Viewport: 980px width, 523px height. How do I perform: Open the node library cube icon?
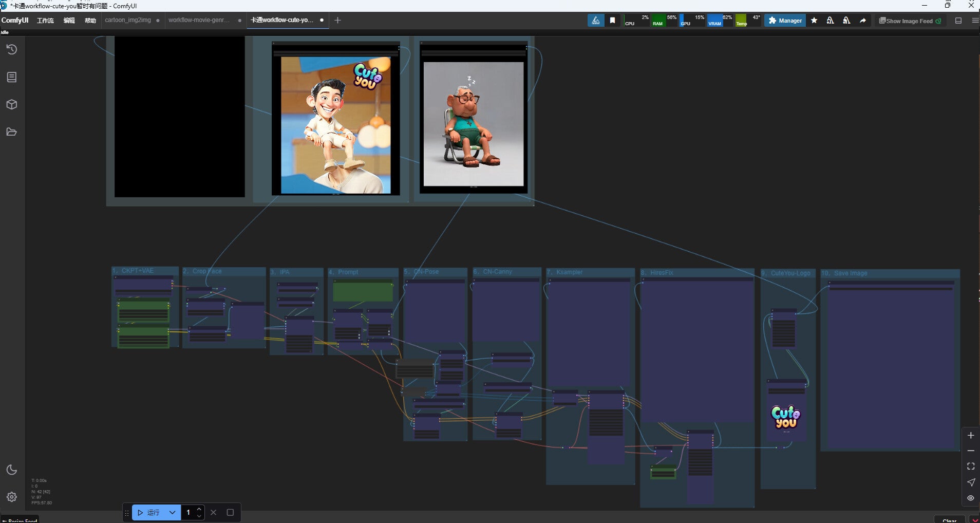click(12, 105)
